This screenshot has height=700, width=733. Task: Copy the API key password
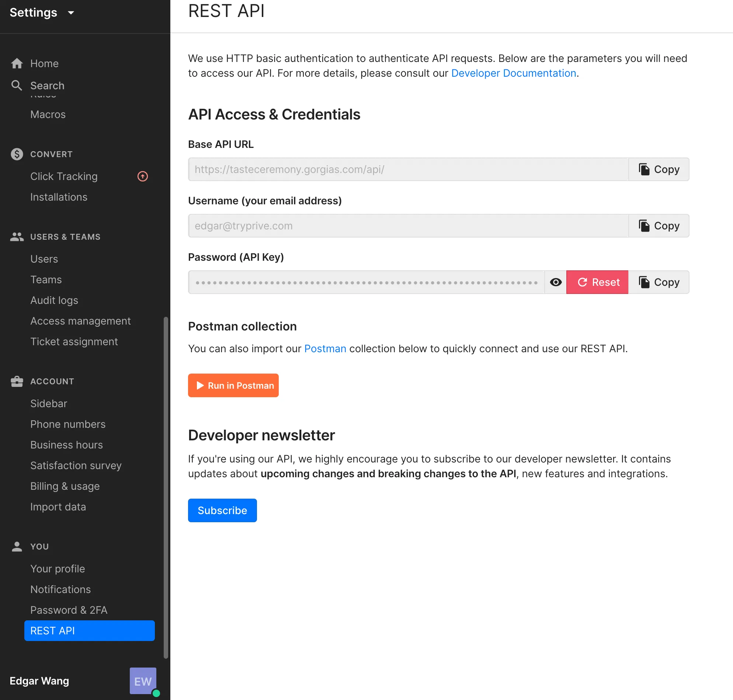point(659,282)
